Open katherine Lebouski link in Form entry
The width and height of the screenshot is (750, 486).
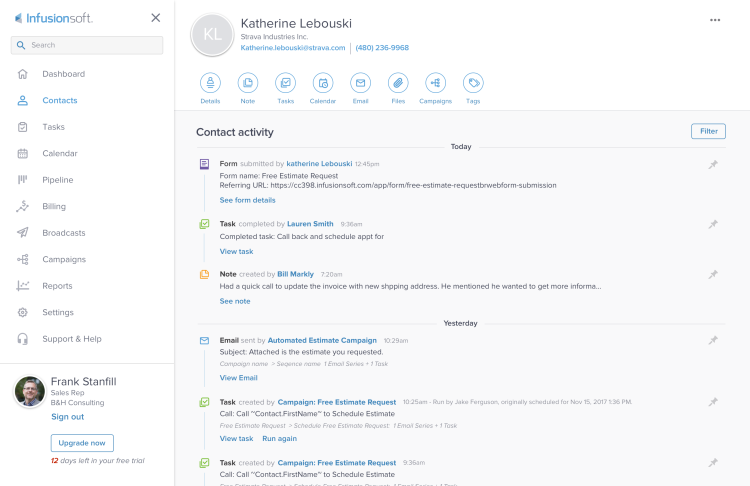(319, 164)
